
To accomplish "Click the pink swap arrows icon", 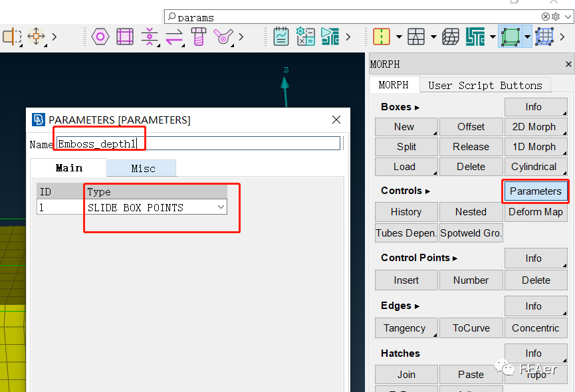I will pyautogui.click(x=174, y=37).
